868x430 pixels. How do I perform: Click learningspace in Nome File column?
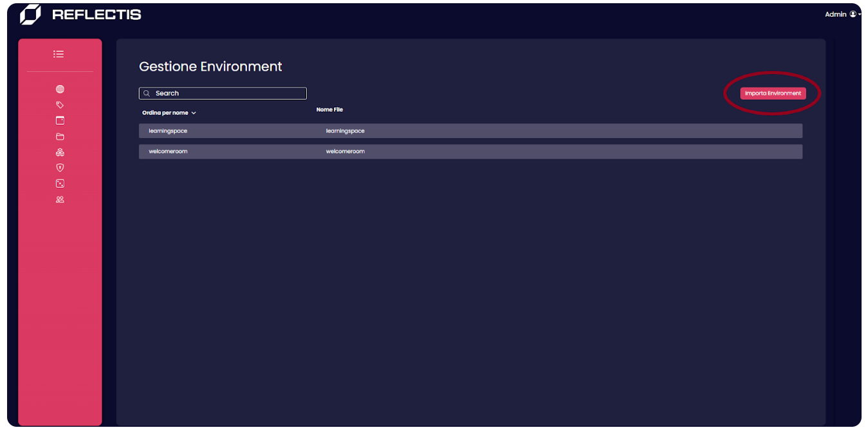click(345, 131)
